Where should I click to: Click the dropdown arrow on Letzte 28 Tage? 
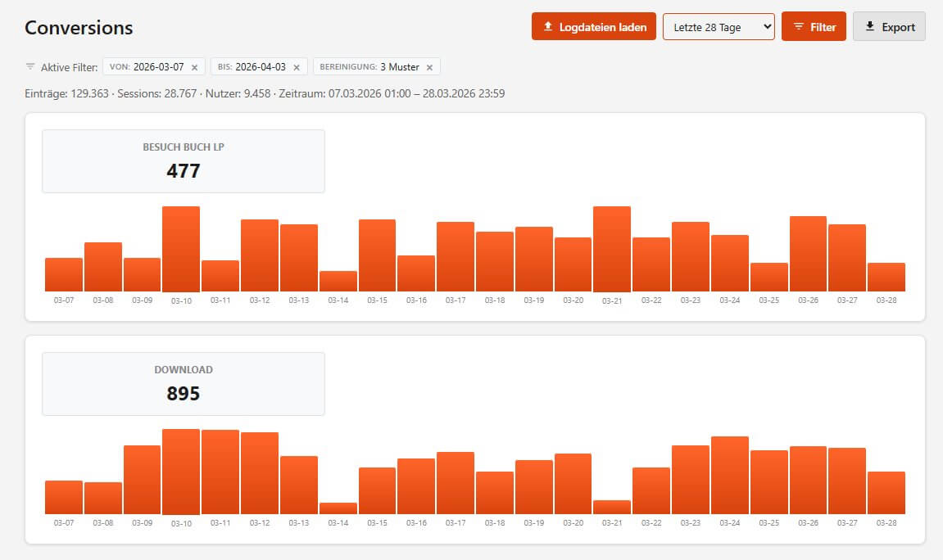766,26
